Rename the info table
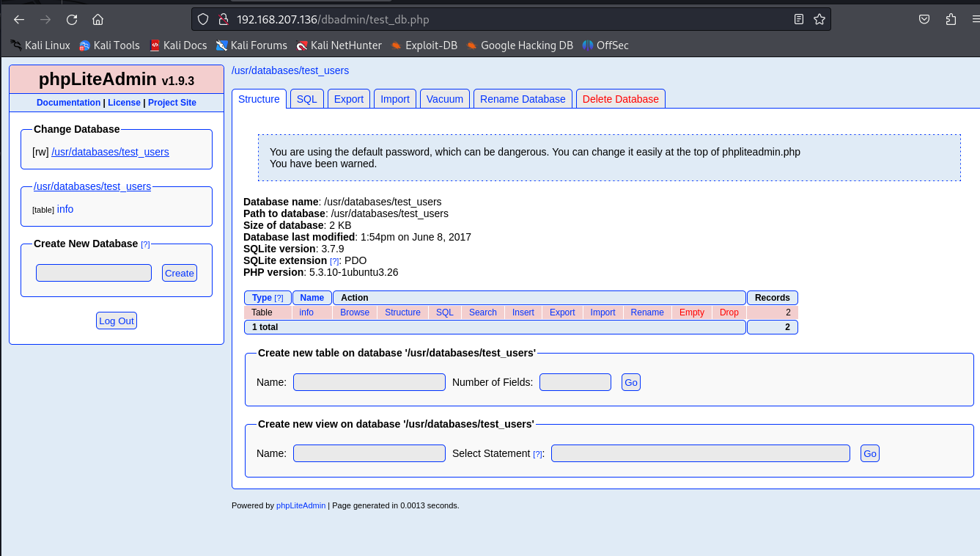This screenshot has height=556, width=980. coord(647,312)
